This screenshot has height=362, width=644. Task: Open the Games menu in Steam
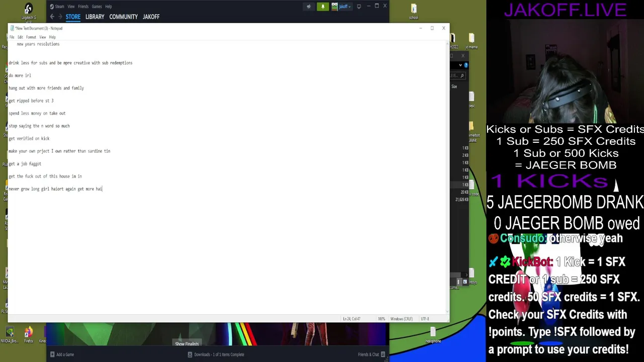tap(97, 7)
